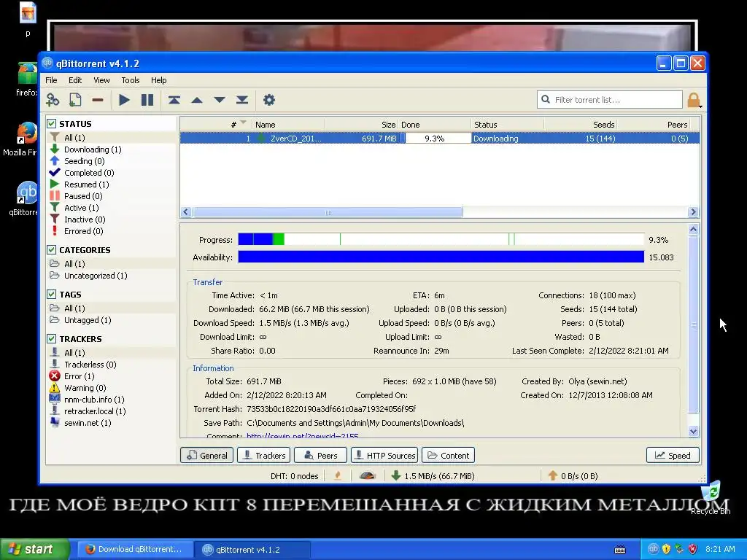Click the orange flame connection status icon
The image size is (747, 560).
coord(338,475)
